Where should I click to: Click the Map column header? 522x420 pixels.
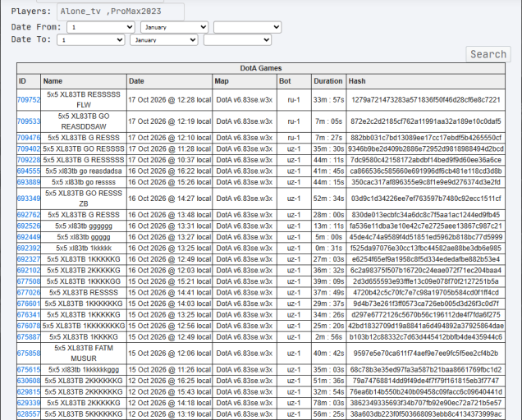[245, 81]
